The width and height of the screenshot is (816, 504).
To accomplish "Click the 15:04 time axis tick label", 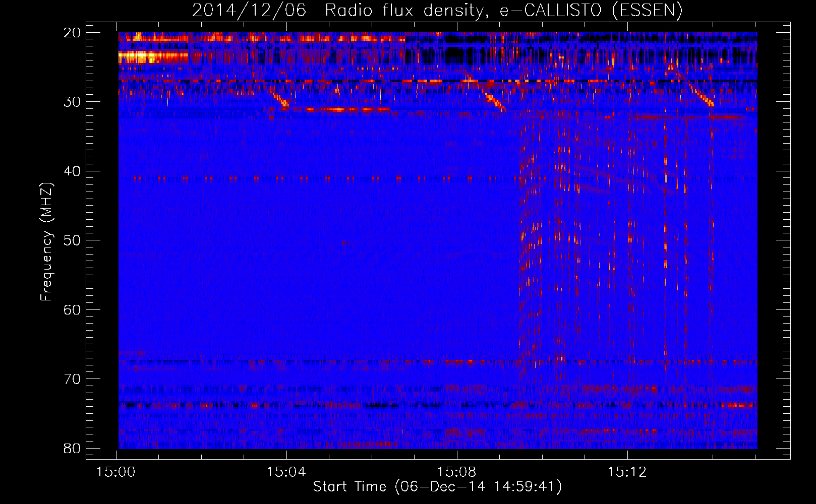I will click(286, 472).
